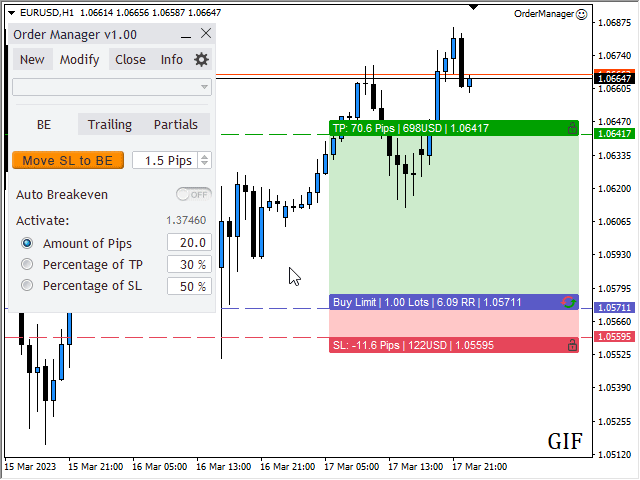
Task: Switch to the Close tab
Action: 130,60
